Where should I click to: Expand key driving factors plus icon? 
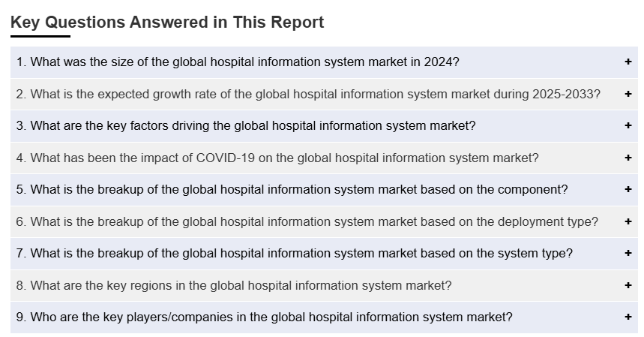point(628,126)
